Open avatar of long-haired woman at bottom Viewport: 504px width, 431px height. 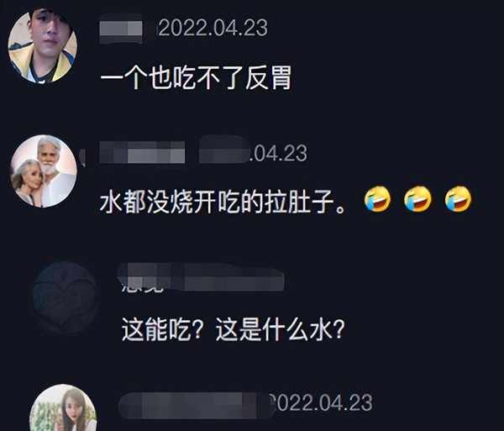[63, 407]
